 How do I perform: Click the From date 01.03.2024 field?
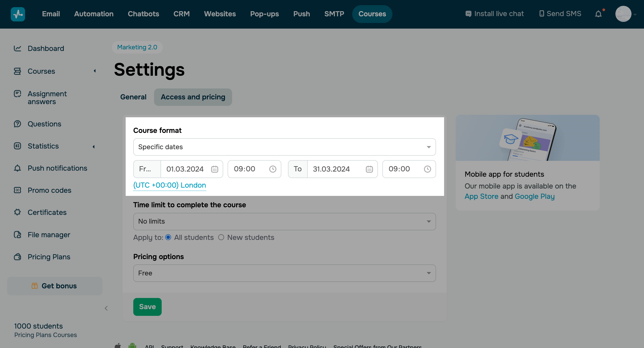(x=185, y=169)
